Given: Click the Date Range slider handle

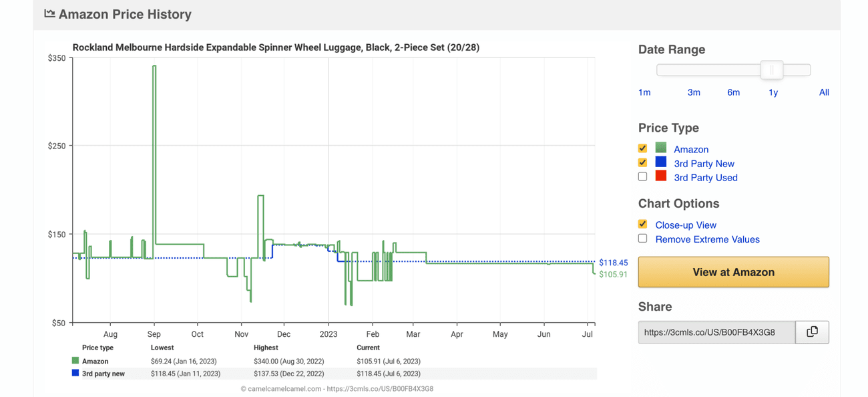Looking at the screenshot, I should [x=772, y=70].
